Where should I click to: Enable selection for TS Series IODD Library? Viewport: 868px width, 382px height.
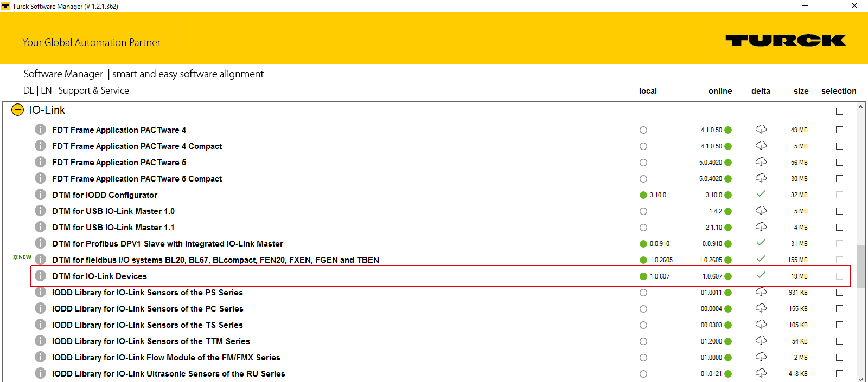839,325
